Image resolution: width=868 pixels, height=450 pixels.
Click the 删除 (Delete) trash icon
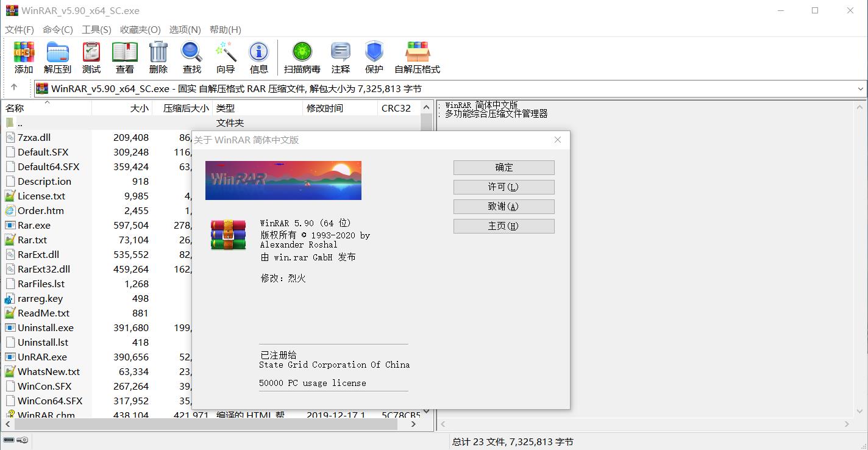[x=158, y=52]
